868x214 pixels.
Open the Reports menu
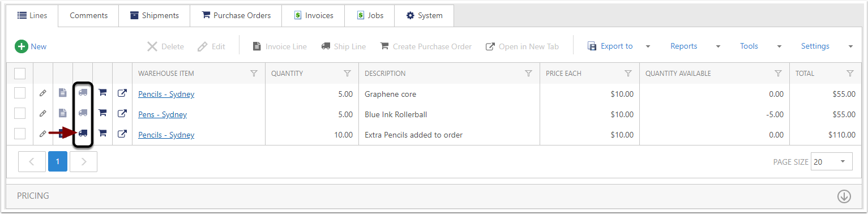click(684, 46)
